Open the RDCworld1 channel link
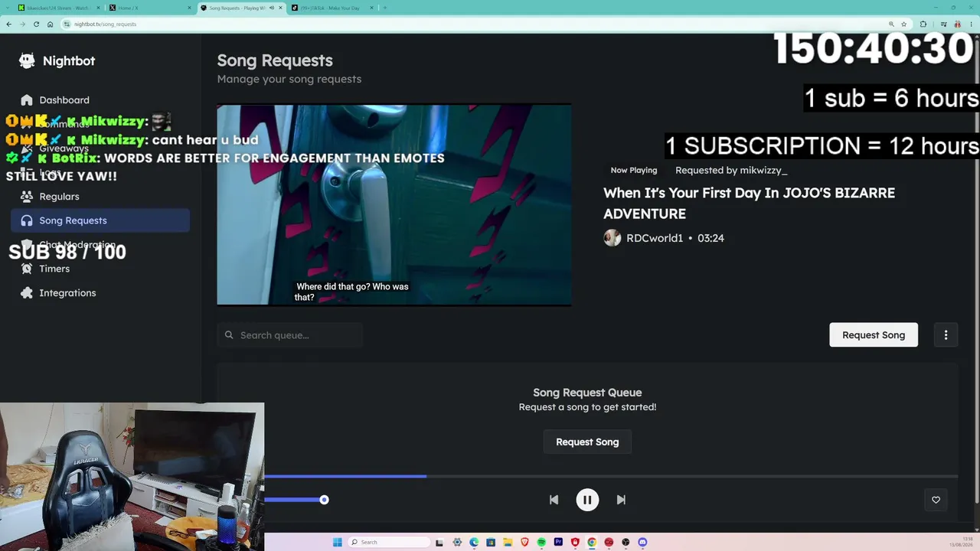 [x=655, y=238]
